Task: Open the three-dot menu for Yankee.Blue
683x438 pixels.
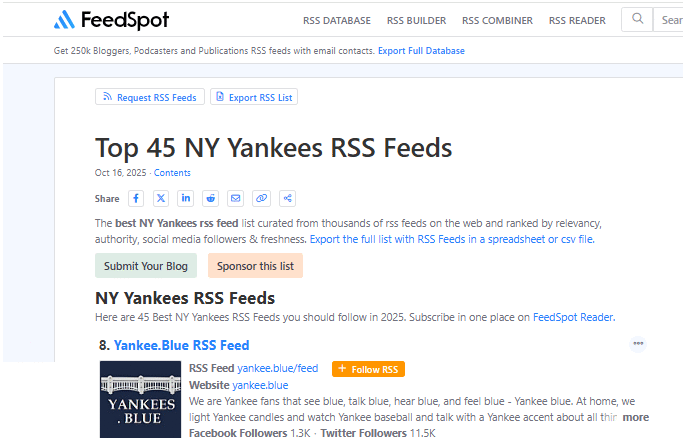Action: [x=638, y=344]
